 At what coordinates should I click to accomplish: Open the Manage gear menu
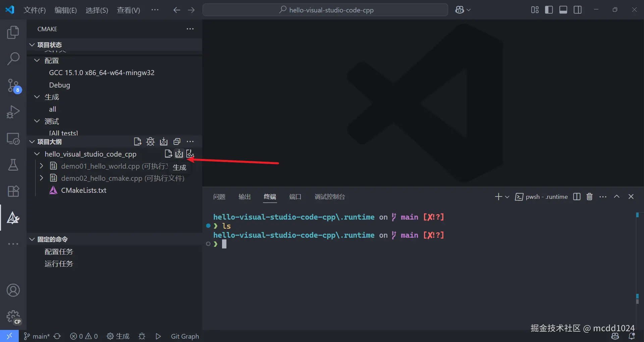(14, 317)
